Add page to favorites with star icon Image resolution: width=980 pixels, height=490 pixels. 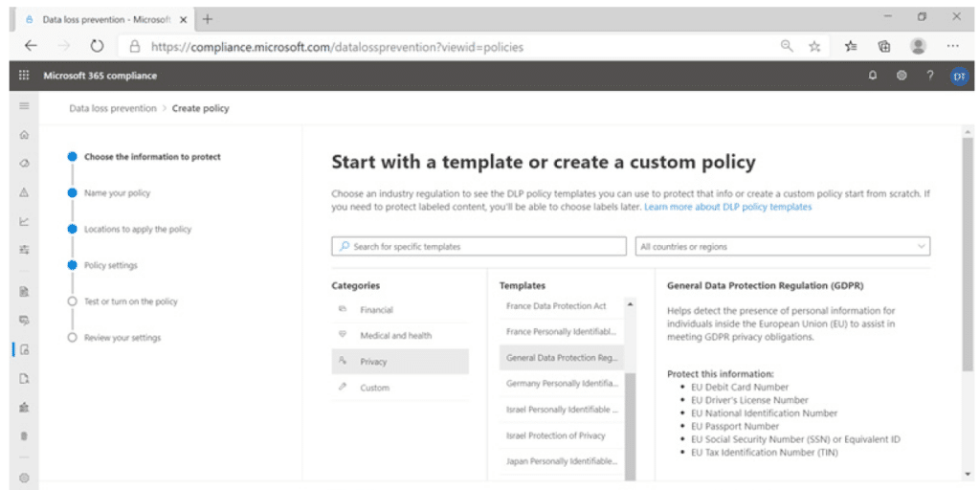[x=814, y=46]
